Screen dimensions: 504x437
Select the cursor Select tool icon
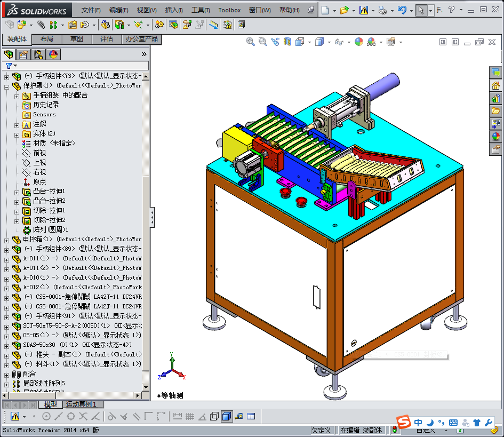tap(421, 10)
